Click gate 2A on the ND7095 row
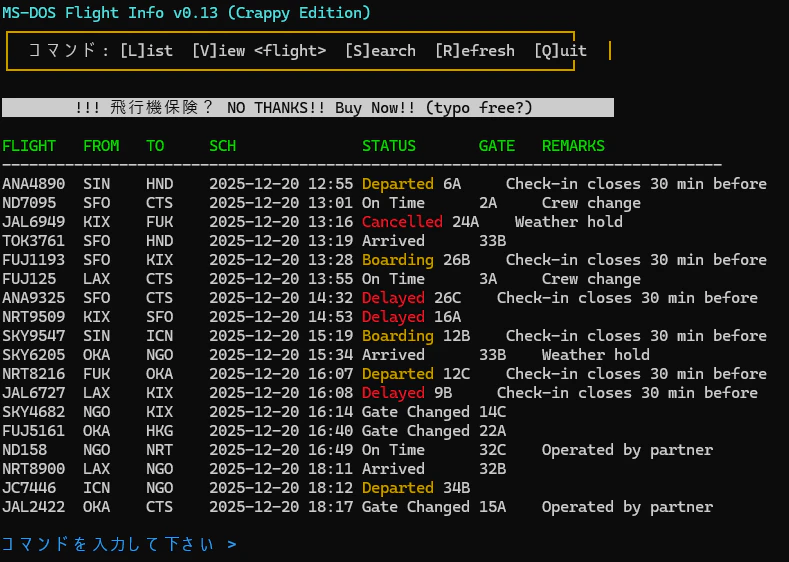 [488, 203]
